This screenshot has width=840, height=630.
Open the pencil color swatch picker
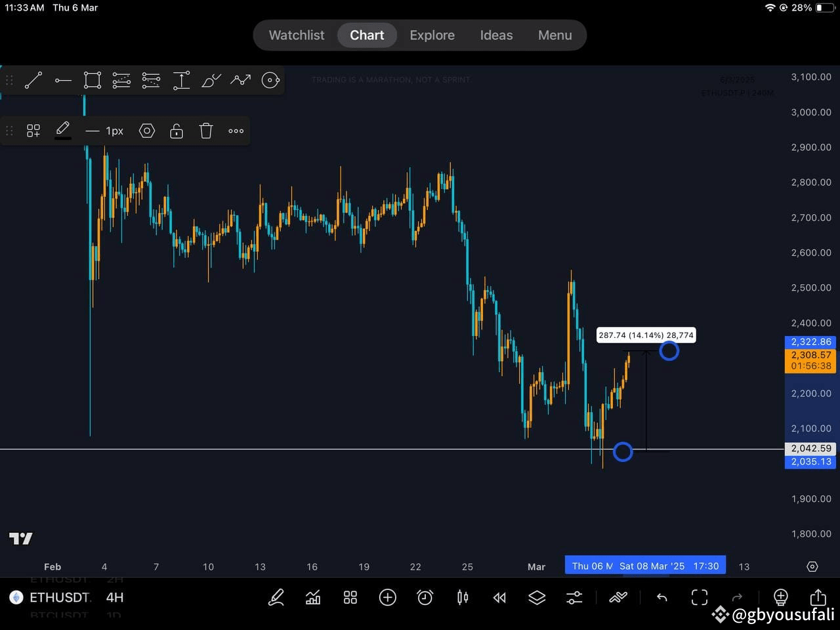coord(63,131)
